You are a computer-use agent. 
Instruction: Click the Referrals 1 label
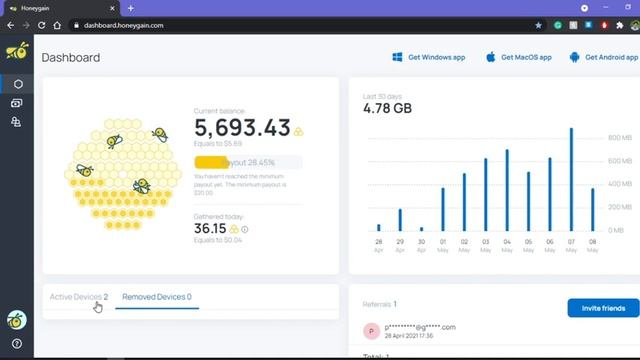pyautogui.click(x=380, y=304)
